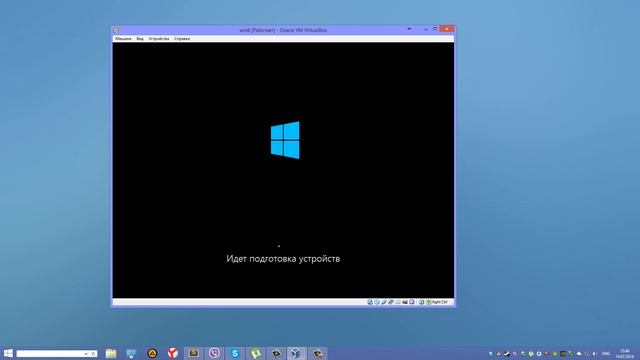Click the last running app icon on taskbar
The height and width of the screenshot is (360, 640).
tap(318, 353)
